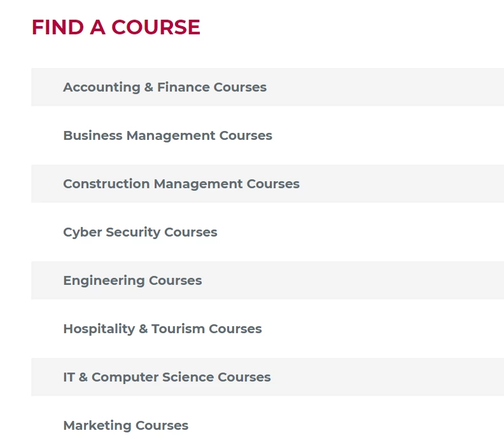Click the grey Engineering Courses band
The height and width of the screenshot is (440, 504).
click(267, 280)
